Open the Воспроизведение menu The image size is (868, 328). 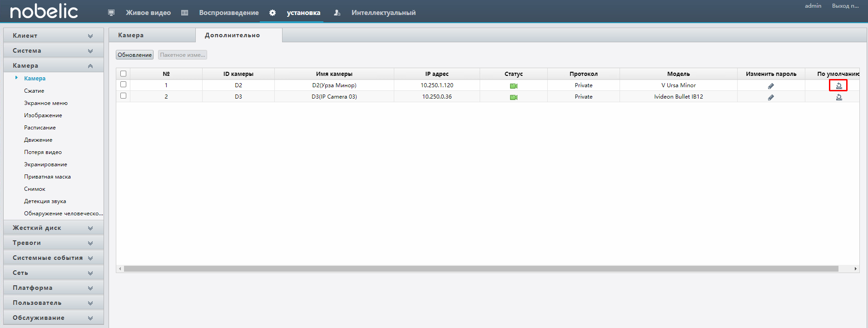click(229, 13)
